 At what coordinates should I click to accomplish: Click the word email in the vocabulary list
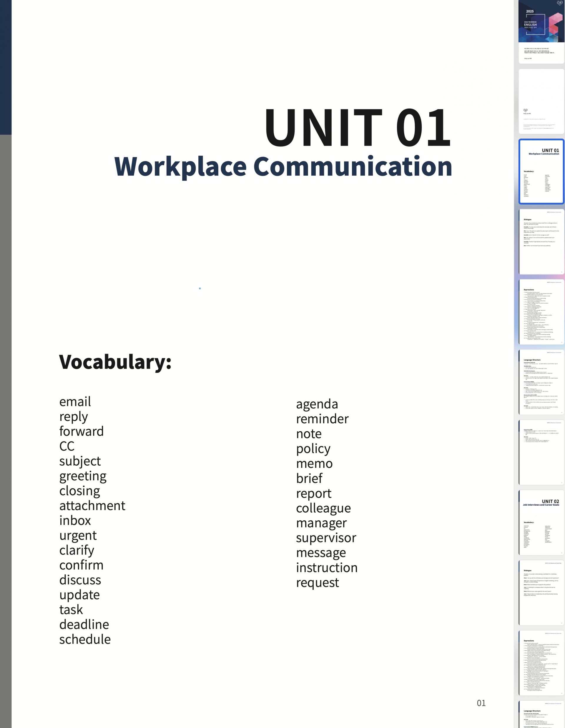[x=75, y=402]
